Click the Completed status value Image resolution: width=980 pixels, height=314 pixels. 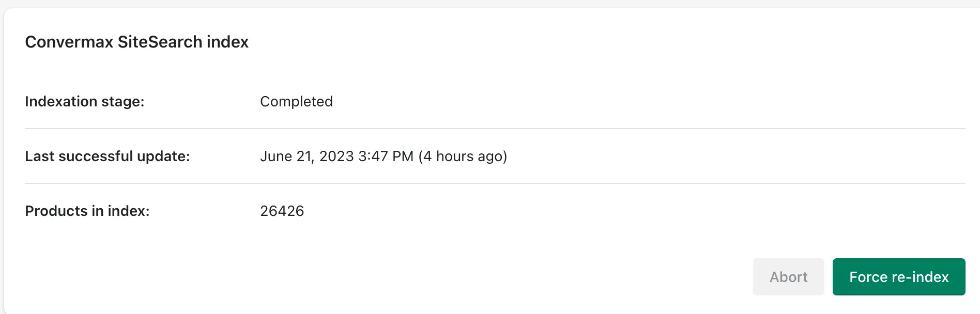coord(296,102)
